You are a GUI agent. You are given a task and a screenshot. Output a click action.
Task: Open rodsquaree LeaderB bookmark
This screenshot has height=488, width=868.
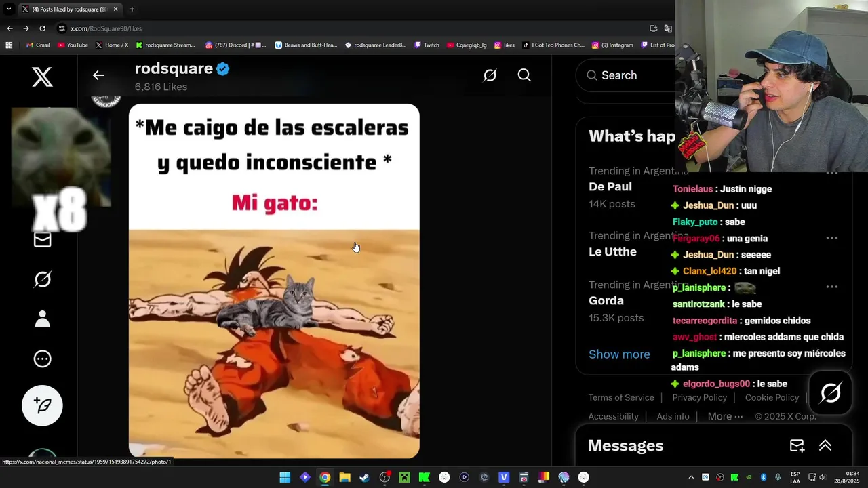tap(376, 45)
